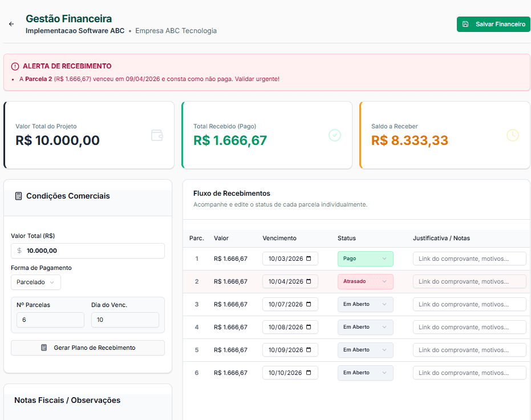Click the Status column header
Image resolution: width=531 pixels, height=420 pixels.
click(346, 238)
